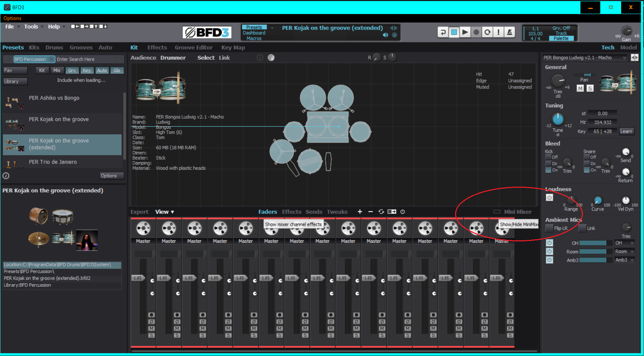Screen dimensions: 644x356
Task: Toggle the Amb3 ambient mic power button
Action: [549, 260]
